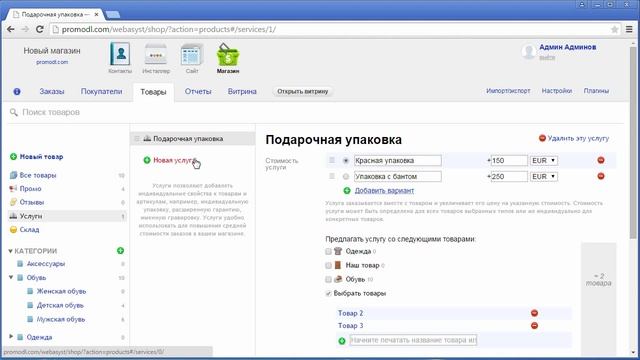
Task: Open the Site app icon
Action: coord(192,54)
